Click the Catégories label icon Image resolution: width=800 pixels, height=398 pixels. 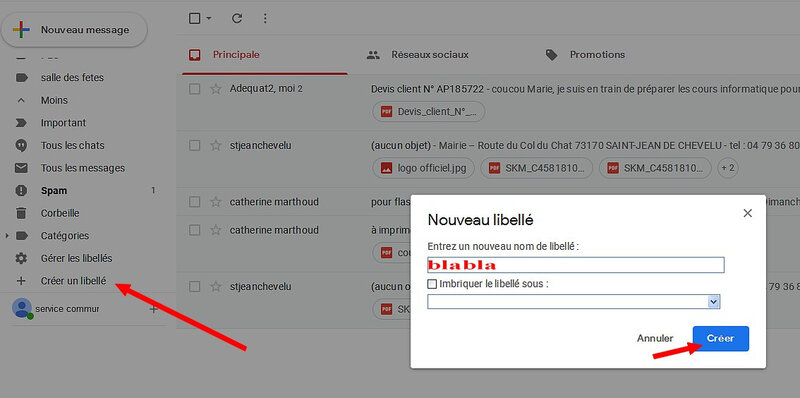[21, 236]
